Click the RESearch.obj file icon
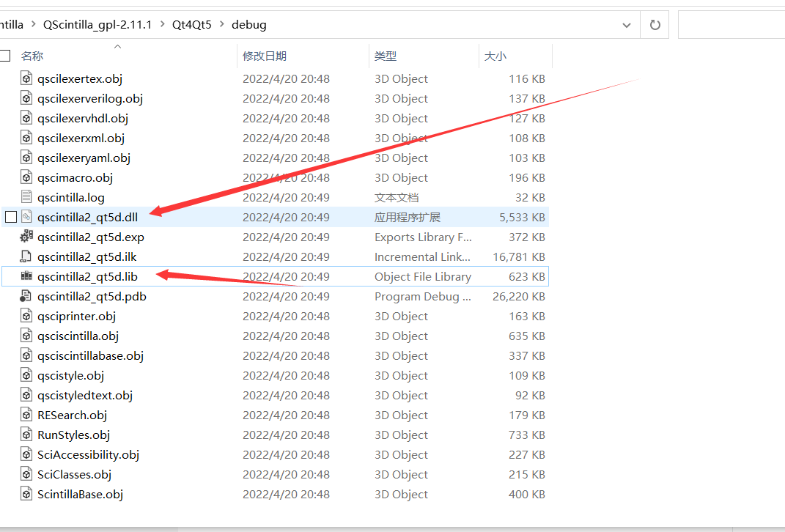This screenshot has width=785, height=532. [x=26, y=415]
